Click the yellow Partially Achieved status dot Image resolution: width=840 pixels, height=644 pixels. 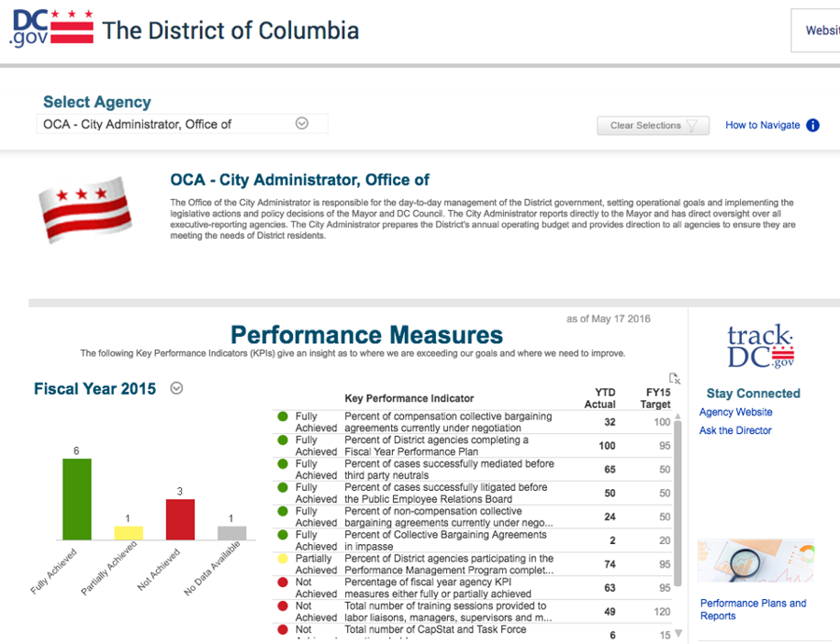click(x=283, y=558)
